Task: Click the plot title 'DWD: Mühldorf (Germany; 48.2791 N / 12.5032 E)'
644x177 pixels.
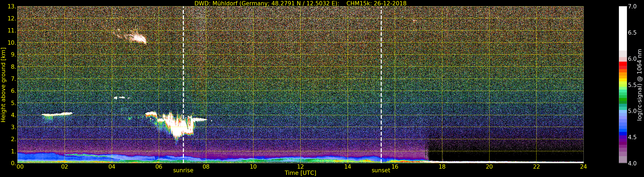Action: 267,3
